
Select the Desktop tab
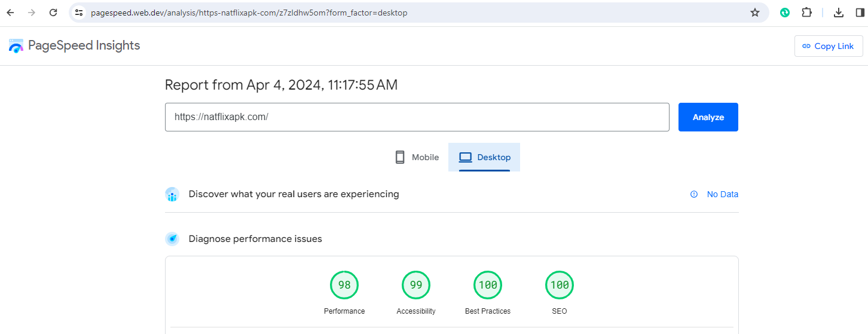[484, 157]
